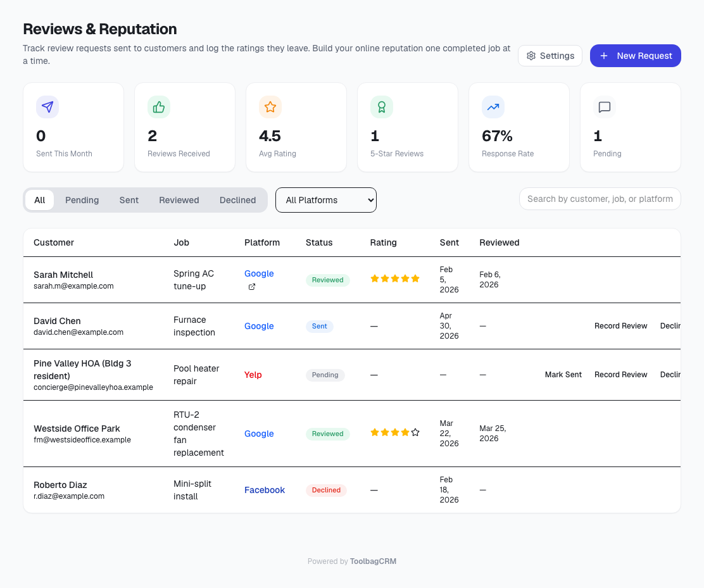The image size is (704, 588).
Task: Click RTU-2 condenser fan replacement job
Action: click(x=199, y=434)
